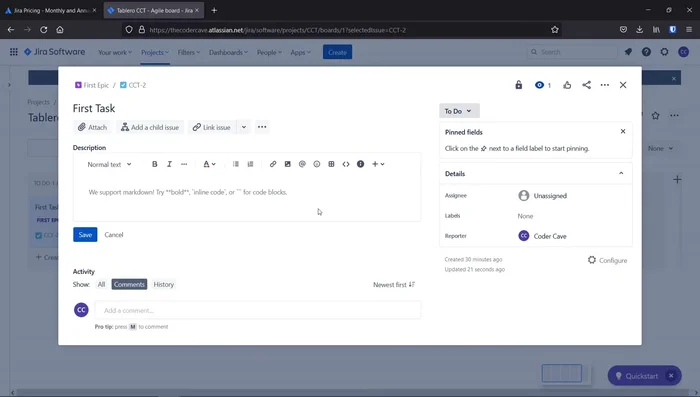This screenshot has width=700, height=397.
Task: Insert a link in description editor
Action: coord(273,164)
